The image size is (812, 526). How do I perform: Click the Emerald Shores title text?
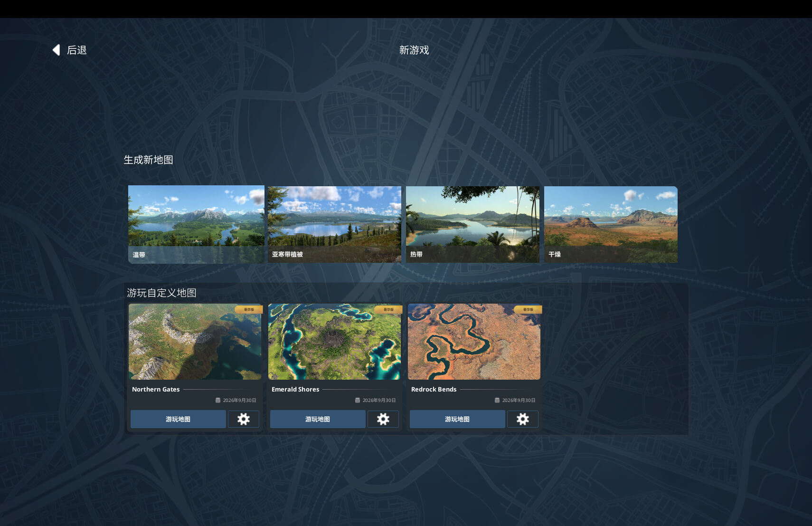295,389
